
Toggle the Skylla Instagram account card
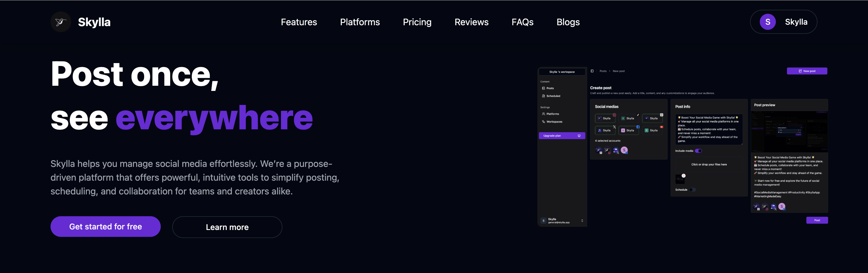pos(605,118)
